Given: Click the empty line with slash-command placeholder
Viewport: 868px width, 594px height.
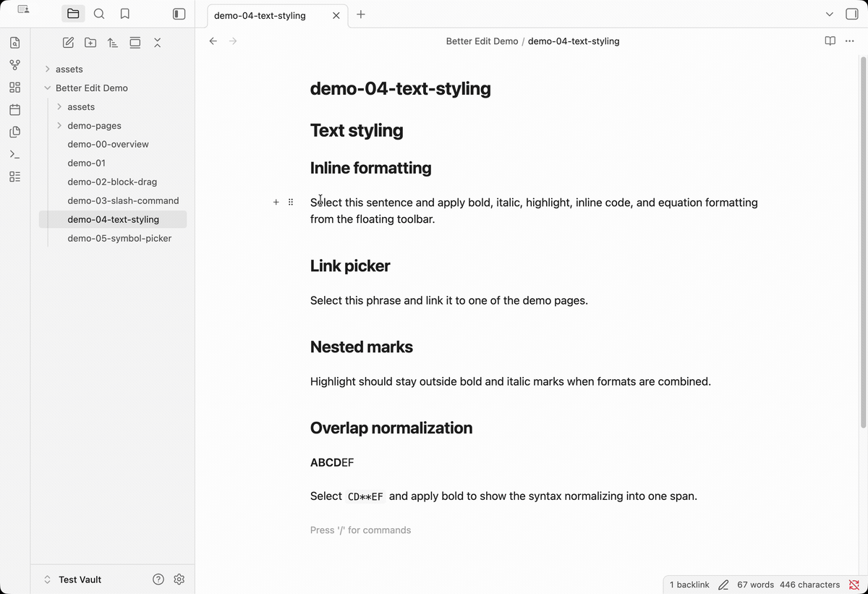Looking at the screenshot, I should click(x=360, y=530).
